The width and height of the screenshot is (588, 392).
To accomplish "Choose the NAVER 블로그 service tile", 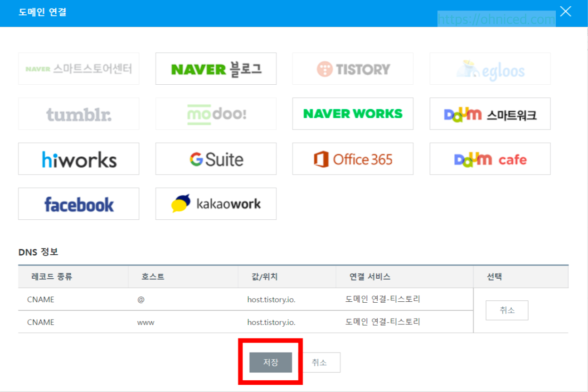I will click(x=216, y=69).
